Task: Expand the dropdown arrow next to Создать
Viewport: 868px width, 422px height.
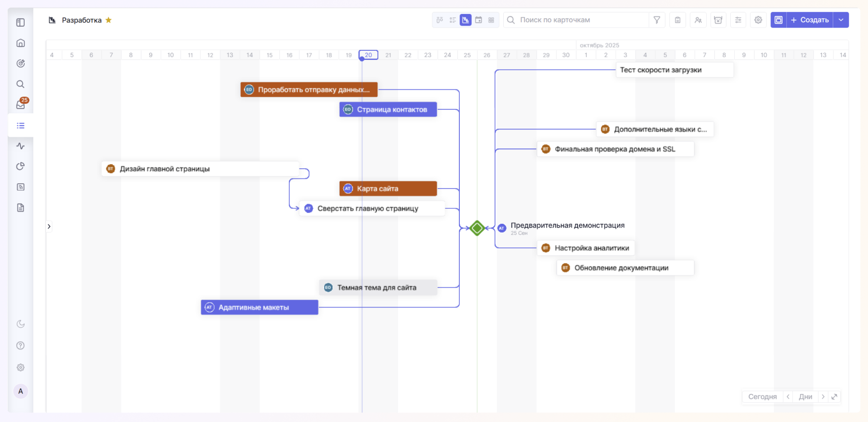Action: tap(841, 20)
